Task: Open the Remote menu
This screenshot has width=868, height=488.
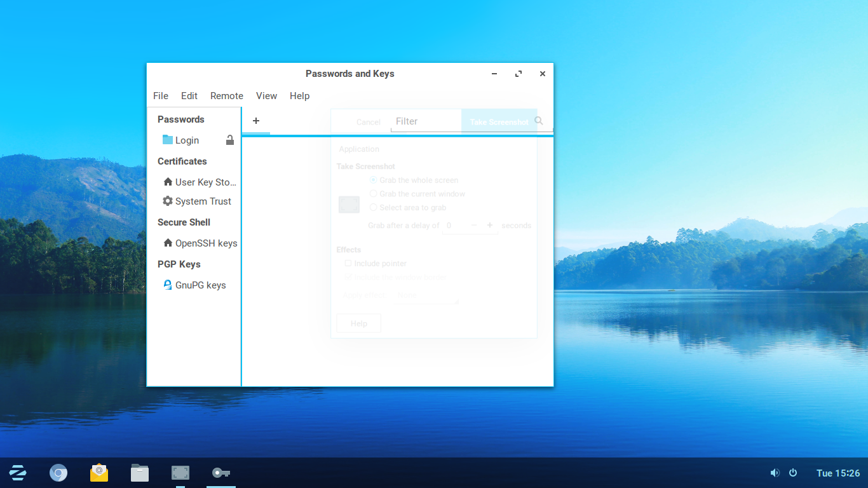Action: 227,96
